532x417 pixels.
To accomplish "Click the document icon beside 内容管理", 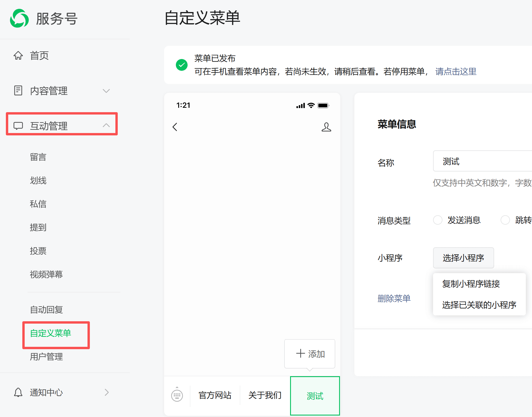I will (x=18, y=90).
